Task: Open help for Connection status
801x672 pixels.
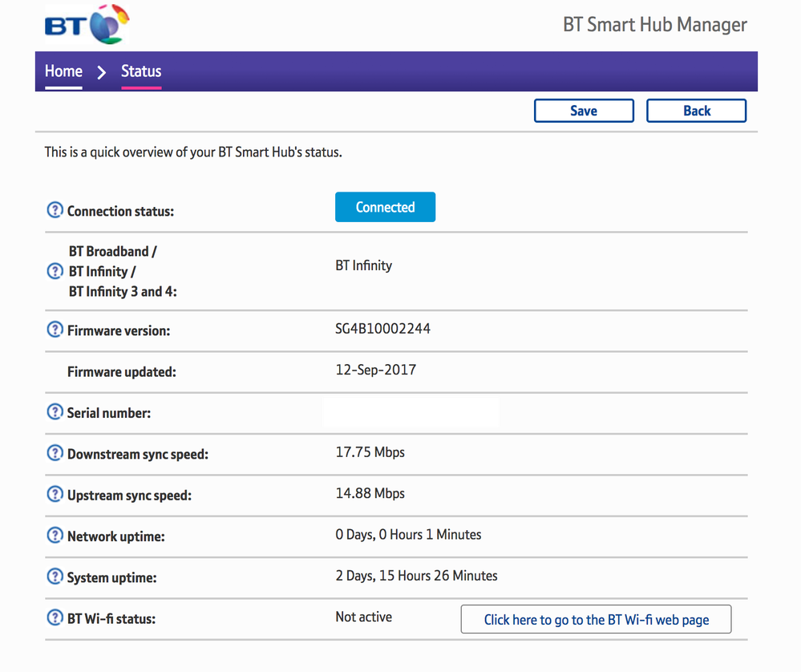Action: coord(55,210)
